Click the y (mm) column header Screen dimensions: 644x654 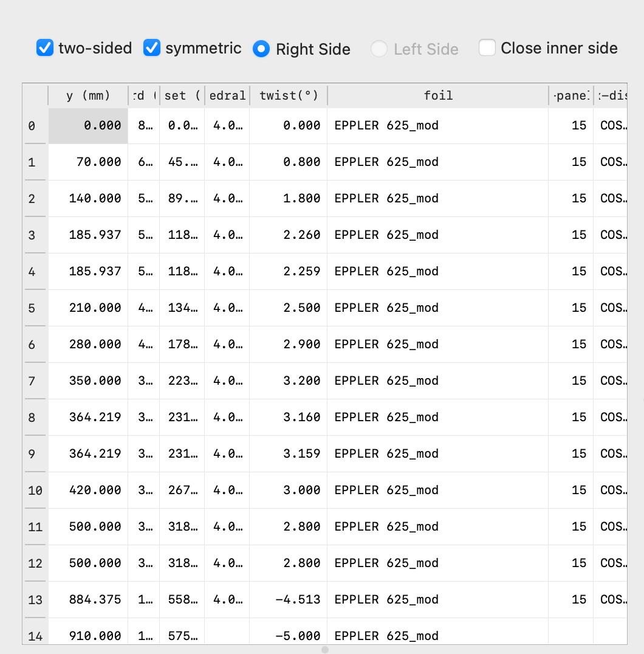pos(88,95)
